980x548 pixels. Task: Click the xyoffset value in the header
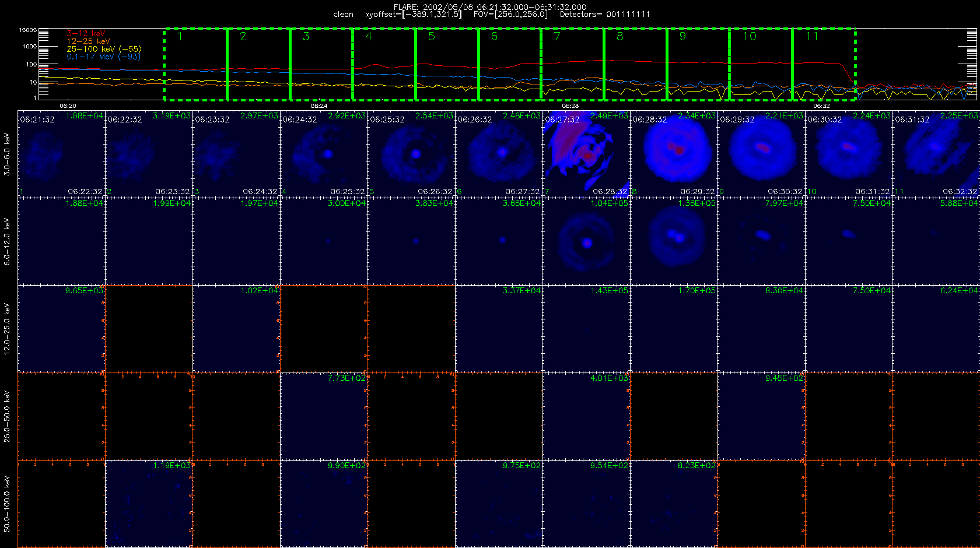point(413,15)
